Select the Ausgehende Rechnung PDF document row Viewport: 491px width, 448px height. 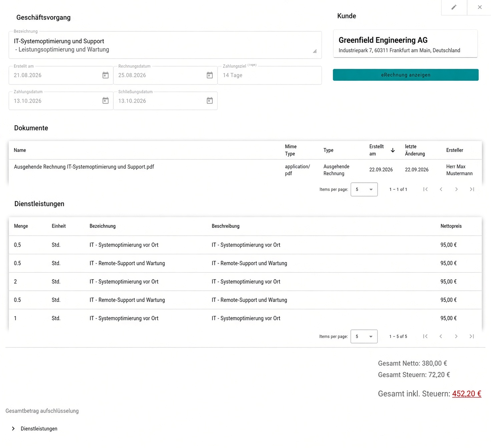(245, 170)
